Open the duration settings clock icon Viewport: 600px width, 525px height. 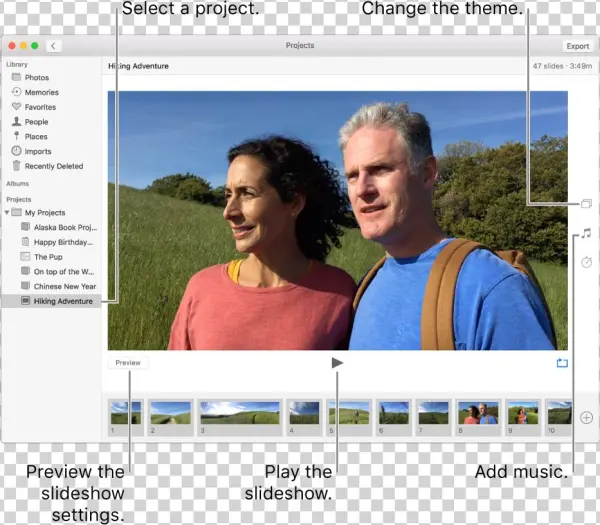click(586, 262)
